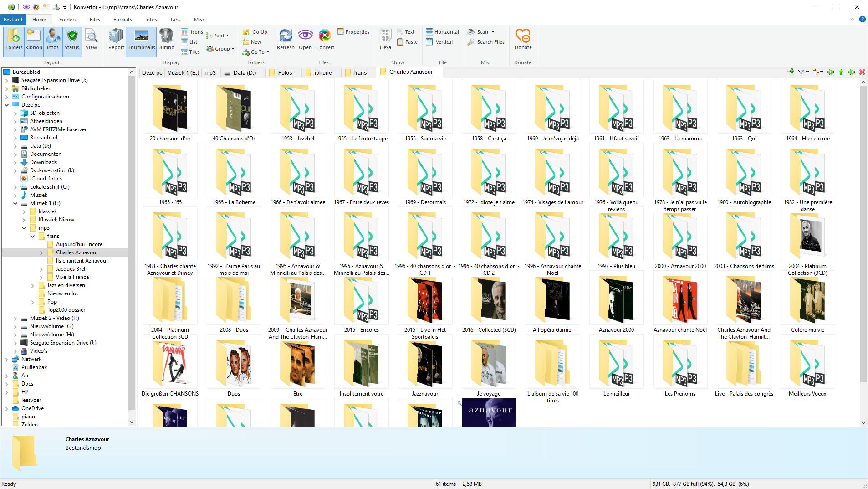868x489 pixels.
Task: Open the Scan dropdown
Action: click(x=481, y=32)
